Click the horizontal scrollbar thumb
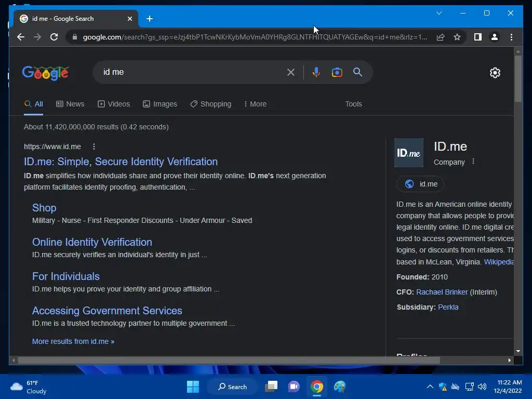This screenshot has width=532, height=399. (x=229, y=361)
